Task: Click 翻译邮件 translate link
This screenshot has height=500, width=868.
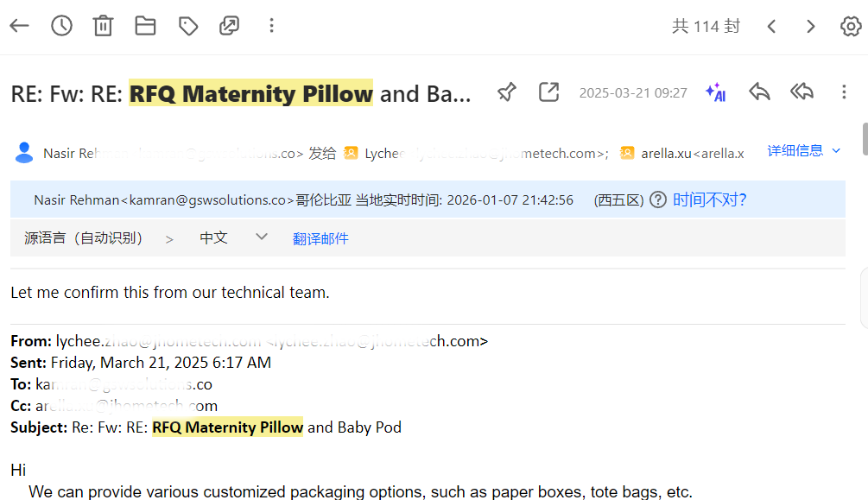Action: click(x=320, y=238)
